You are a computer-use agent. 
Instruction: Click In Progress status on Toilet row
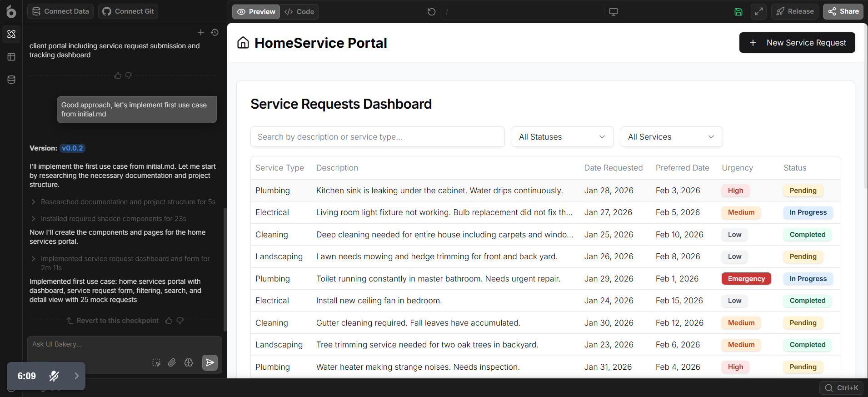(808, 279)
